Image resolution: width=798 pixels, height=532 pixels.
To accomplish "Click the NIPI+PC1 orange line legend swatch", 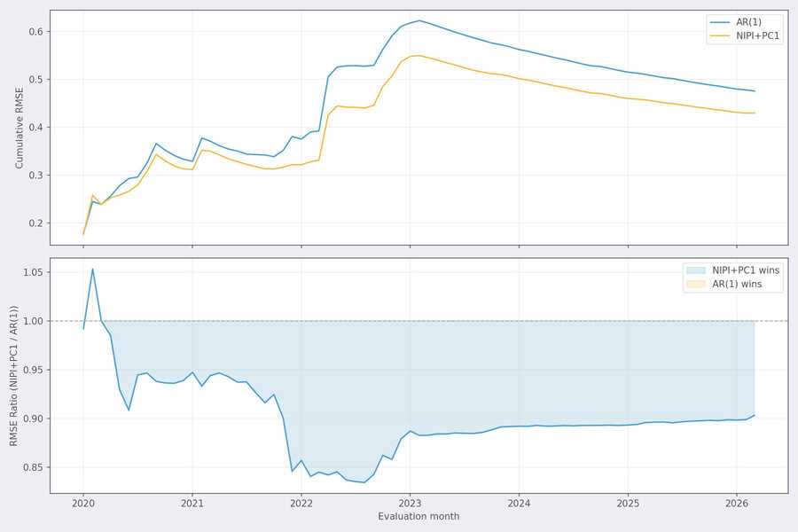I will 721,36.
